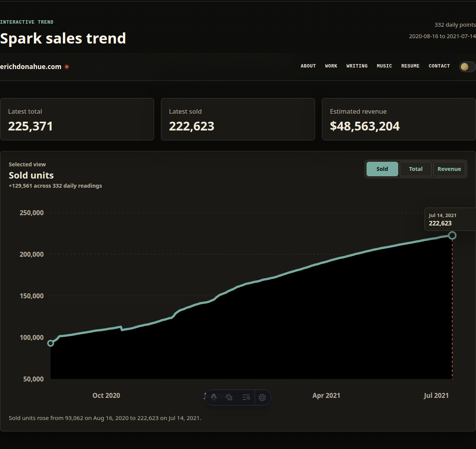Open the WORK nav link
The image size is (476, 449).
331,66
